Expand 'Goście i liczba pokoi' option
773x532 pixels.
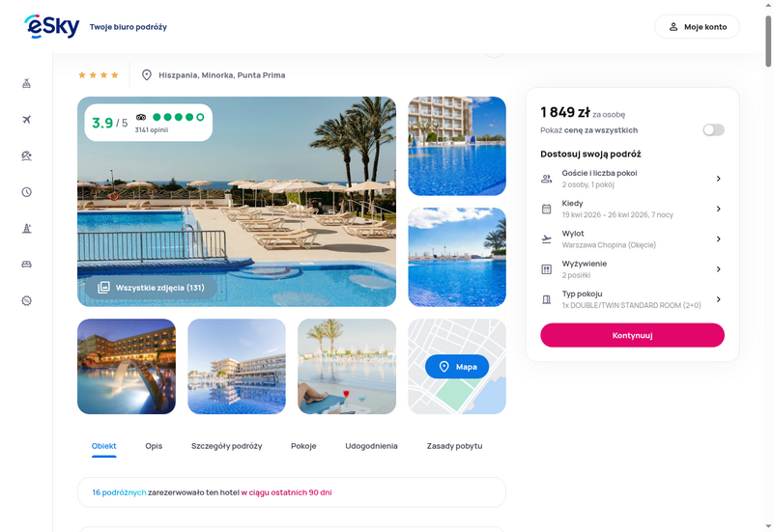tap(632, 179)
